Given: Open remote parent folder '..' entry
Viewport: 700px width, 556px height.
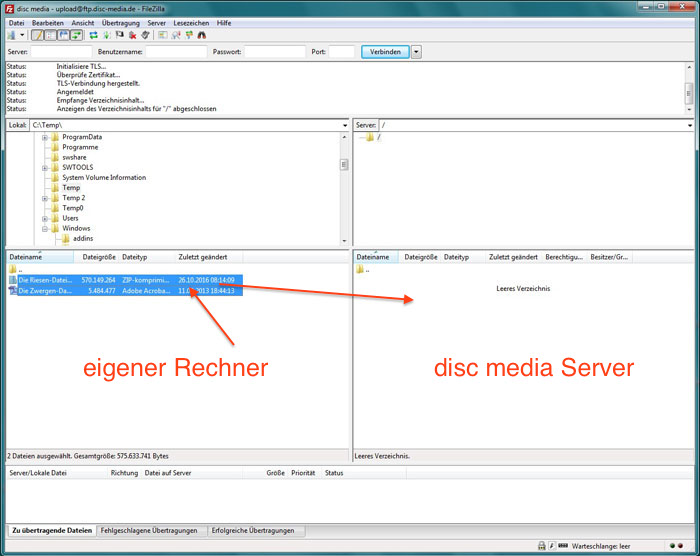Looking at the screenshot, I should click(x=362, y=269).
